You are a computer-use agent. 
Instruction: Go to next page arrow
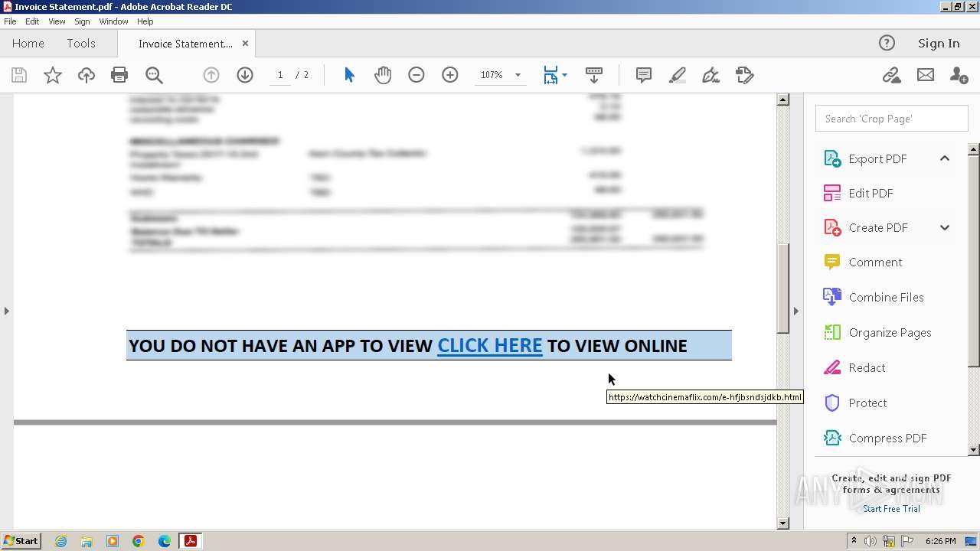coord(245,75)
